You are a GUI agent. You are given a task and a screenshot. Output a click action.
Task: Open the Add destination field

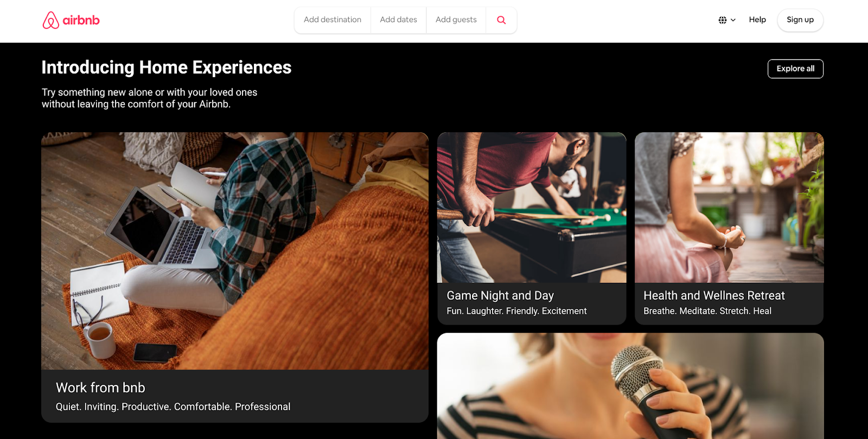pyautogui.click(x=333, y=20)
